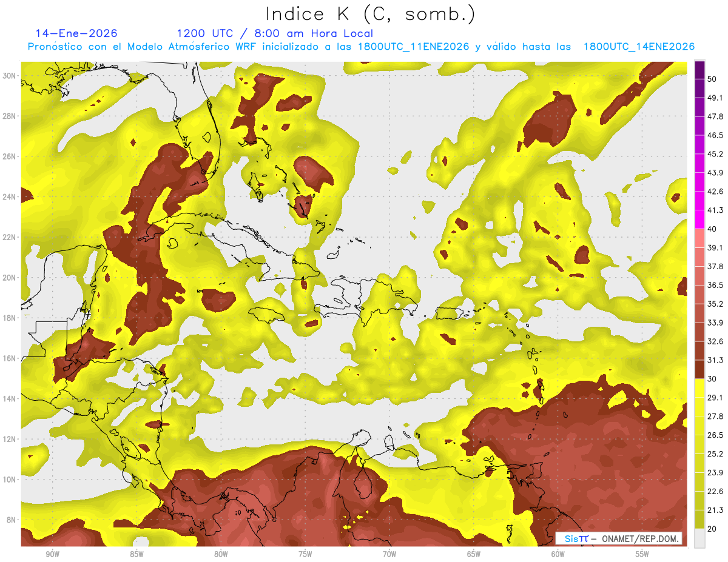Image resolution: width=728 pixels, height=562 pixels.
Task: Click the 'Indice K (C, somb.)' title
Action: (x=371, y=14)
